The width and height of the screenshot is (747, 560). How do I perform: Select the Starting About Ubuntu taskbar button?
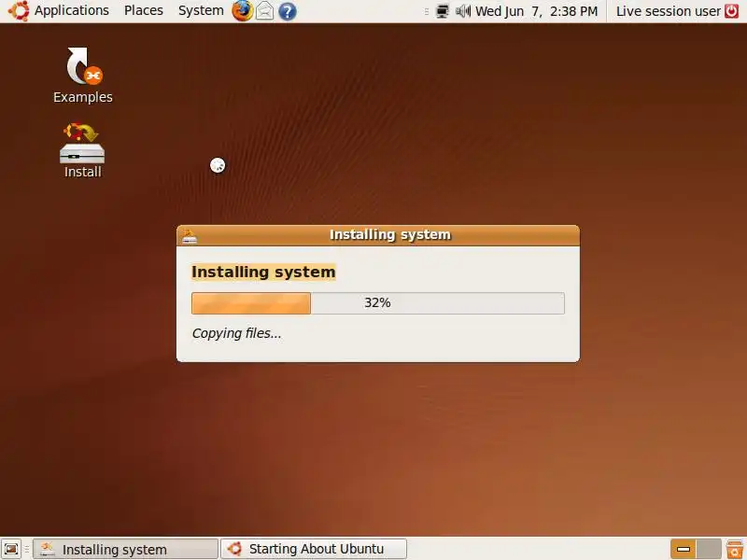pyautogui.click(x=314, y=549)
